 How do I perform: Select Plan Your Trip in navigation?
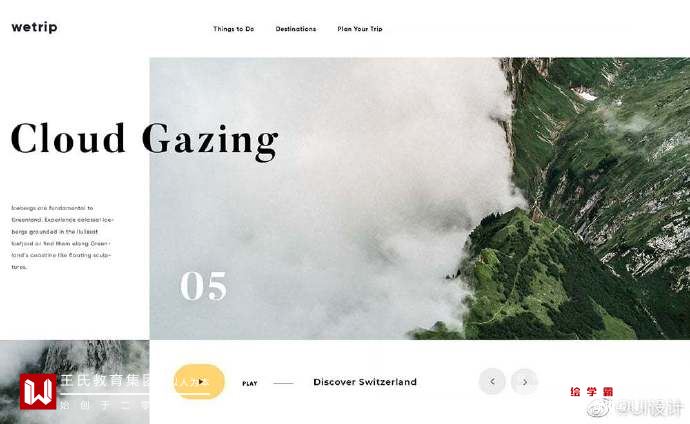(x=360, y=29)
